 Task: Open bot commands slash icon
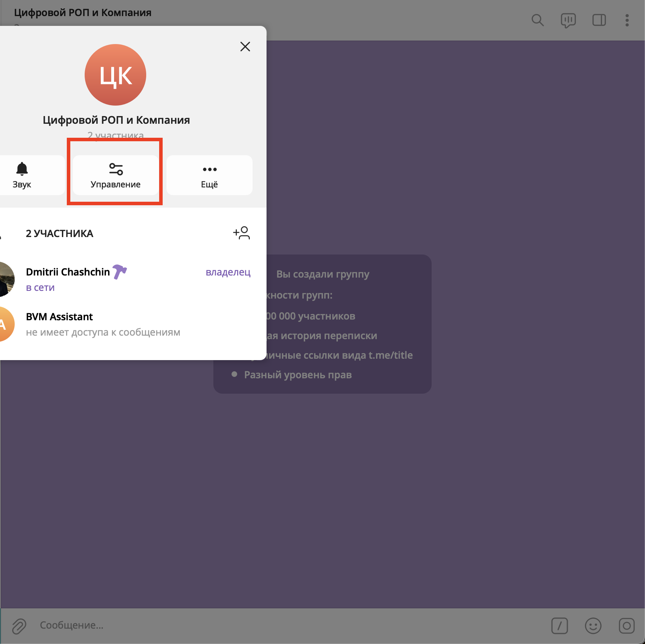tap(559, 625)
